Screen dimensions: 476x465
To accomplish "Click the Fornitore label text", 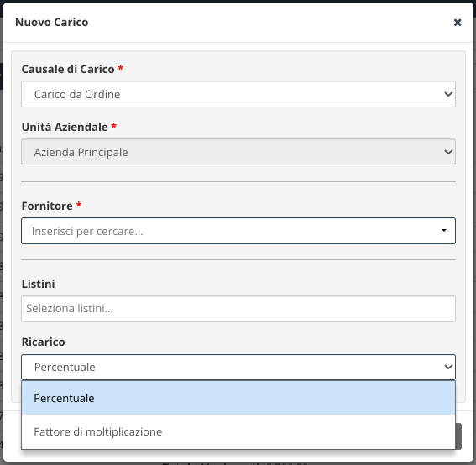I will [47, 206].
